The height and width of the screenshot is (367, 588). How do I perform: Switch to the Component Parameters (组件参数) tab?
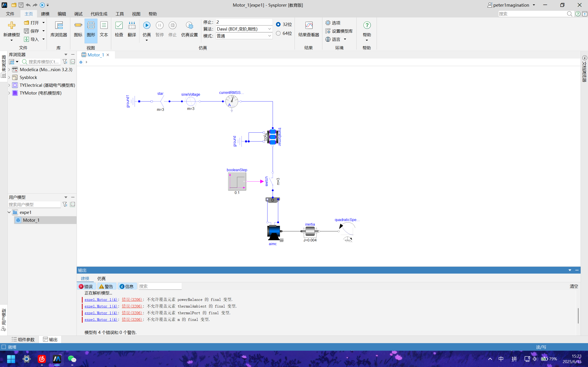click(23, 339)
